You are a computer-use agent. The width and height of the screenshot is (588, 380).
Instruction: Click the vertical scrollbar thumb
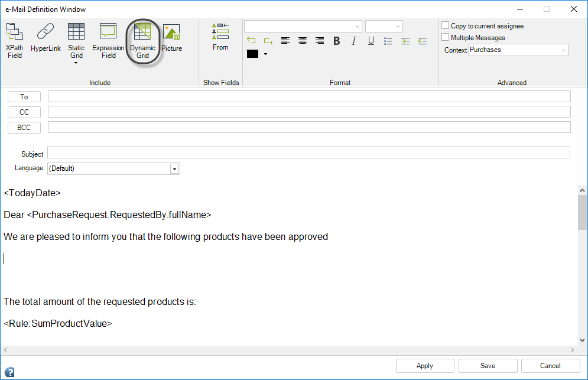pos(582,212)
